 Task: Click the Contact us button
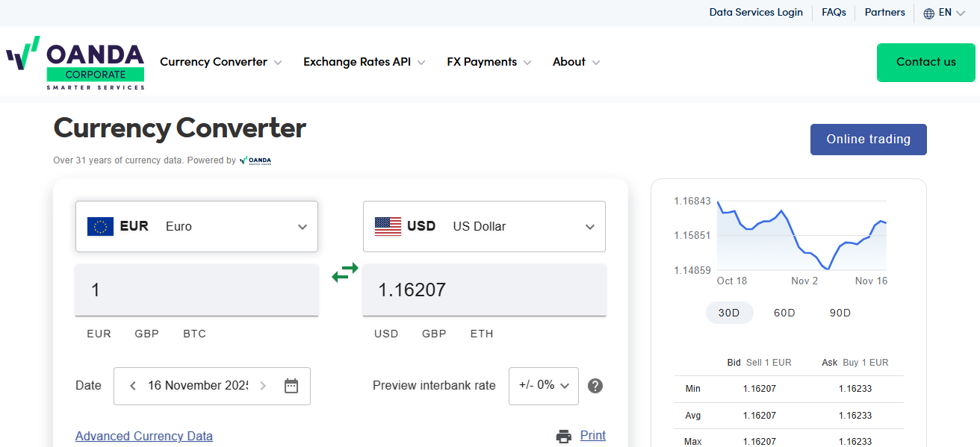click(925, 62)
